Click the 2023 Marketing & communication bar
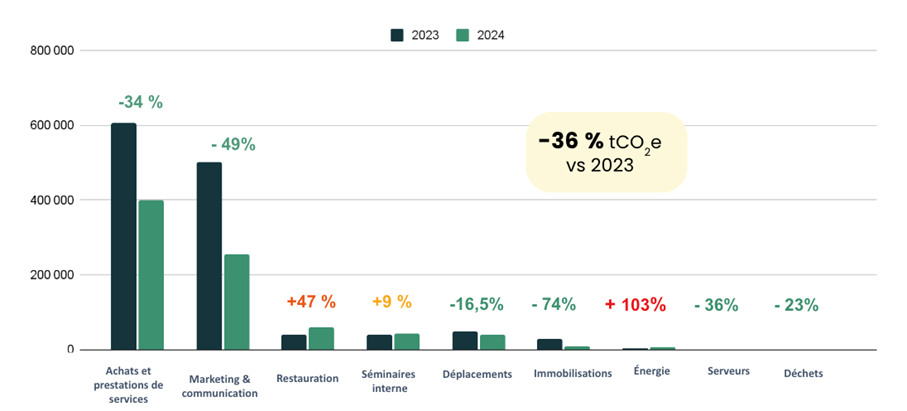Viewport: 907px width, 411px height. pos(209,256)
